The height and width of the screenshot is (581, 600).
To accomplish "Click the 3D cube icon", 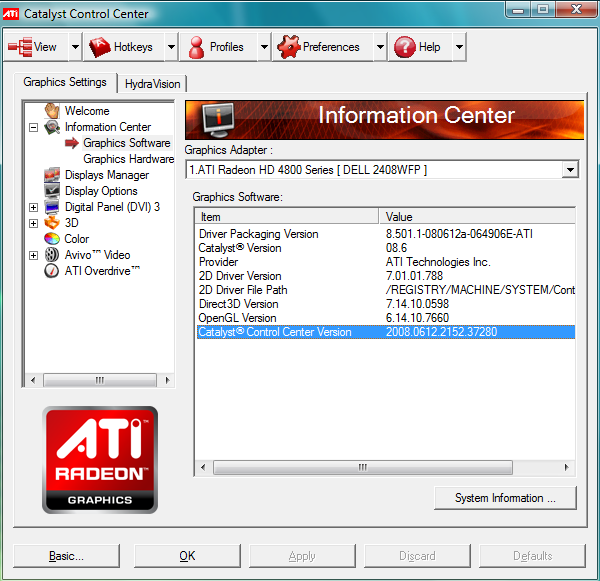I will tap(52, 223).
